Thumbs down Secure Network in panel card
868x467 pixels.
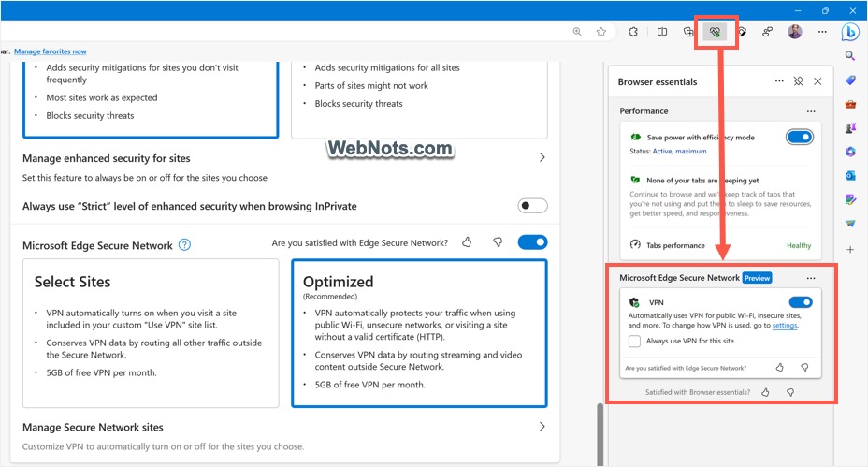click(805, 367)
